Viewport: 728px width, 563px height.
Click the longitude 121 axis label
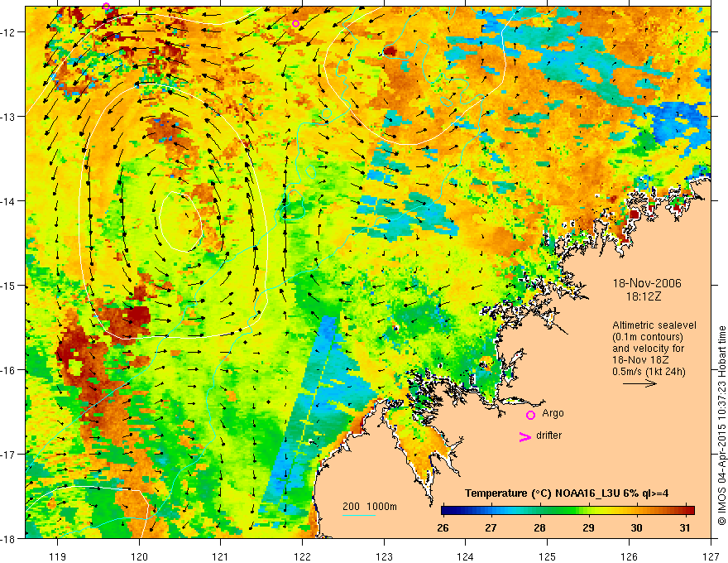pyautogui.click(x=221, y=557)
